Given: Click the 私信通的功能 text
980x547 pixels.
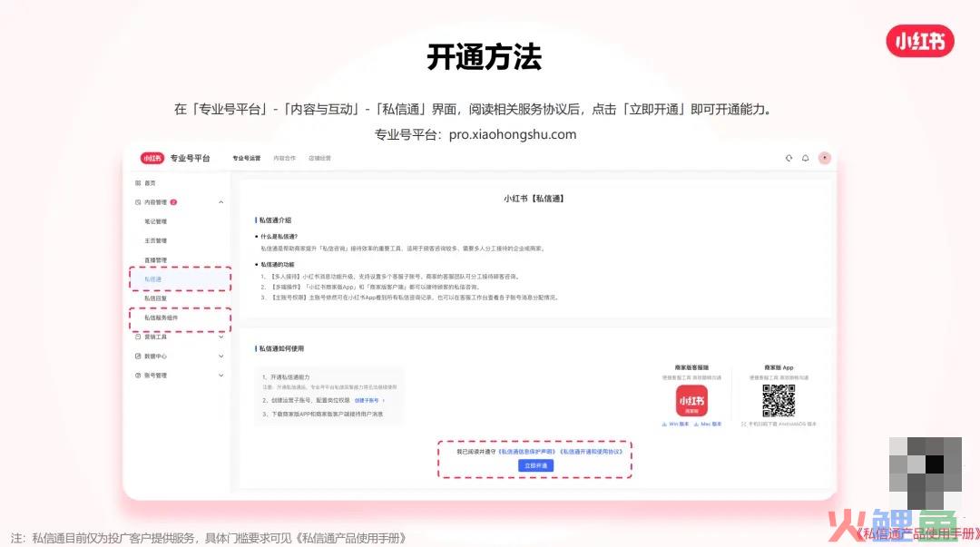Looking at the screenshot, I should tap(278, 265).
